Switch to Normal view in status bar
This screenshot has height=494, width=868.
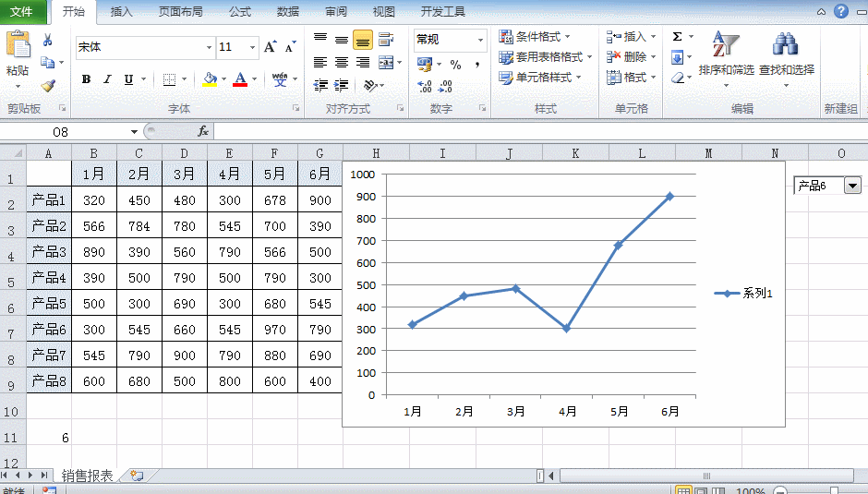tap(684, 490)
